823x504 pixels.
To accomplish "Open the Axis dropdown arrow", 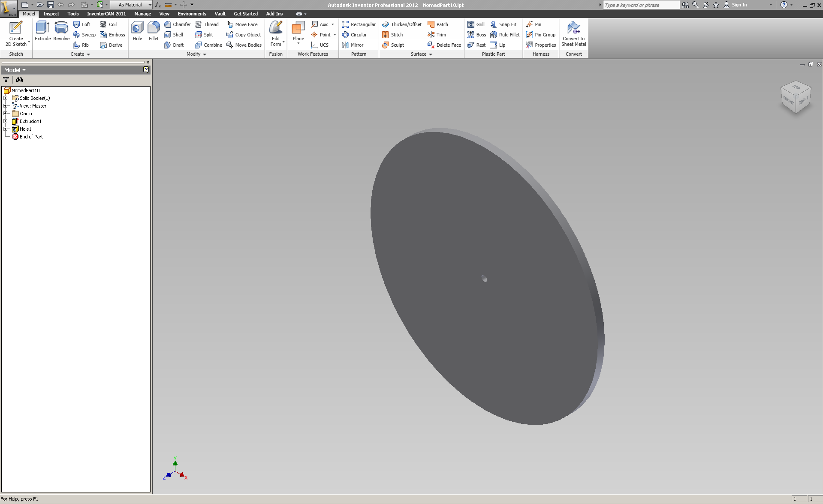I will (333, 24).
